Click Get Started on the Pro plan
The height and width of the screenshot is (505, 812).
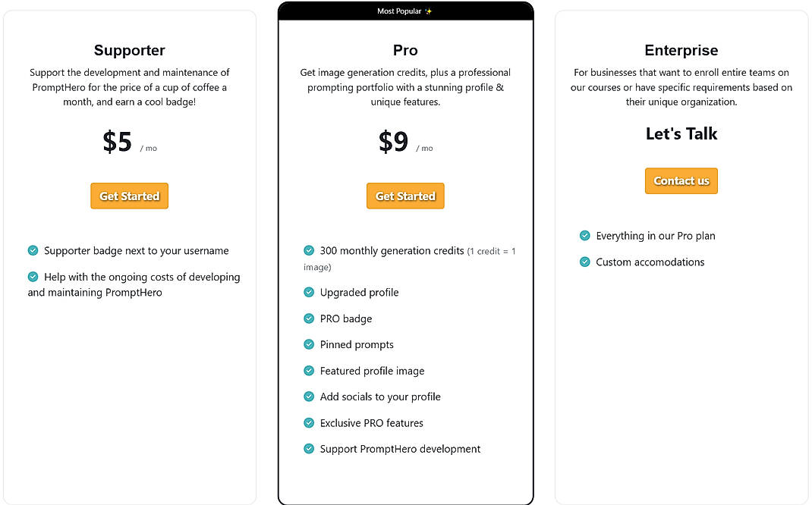pos(405,196)
